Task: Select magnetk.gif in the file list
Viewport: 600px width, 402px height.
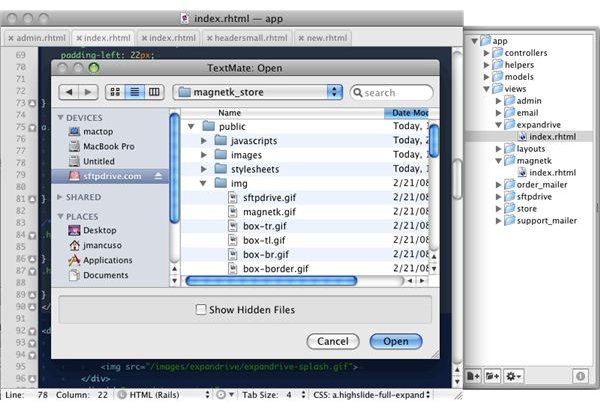Action: click(x=269, y=212)
